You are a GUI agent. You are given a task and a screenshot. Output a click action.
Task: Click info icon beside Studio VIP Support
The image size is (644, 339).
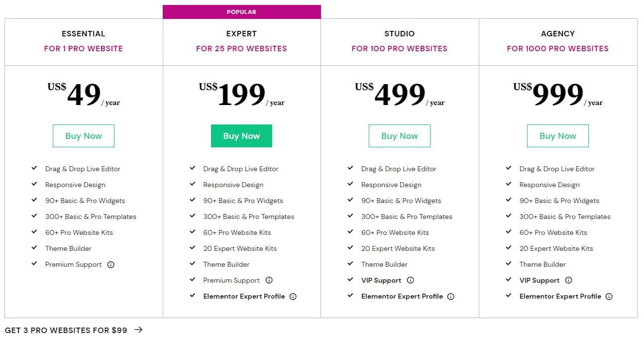(411, 280)
